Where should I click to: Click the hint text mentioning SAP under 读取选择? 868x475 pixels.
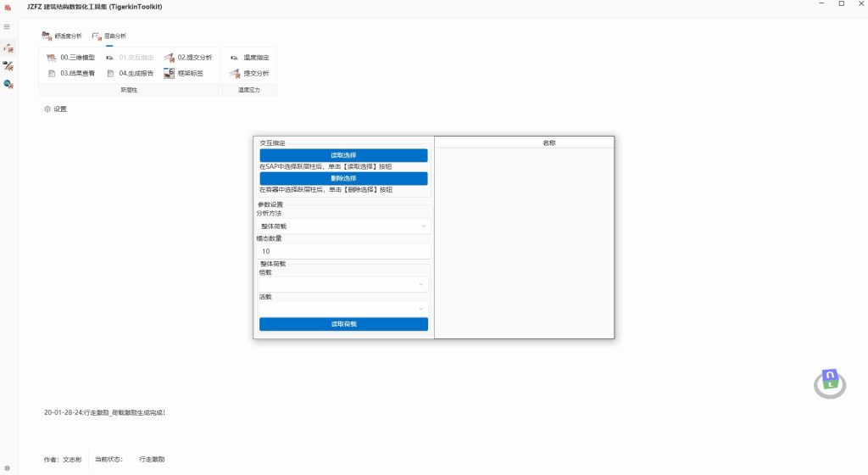point(325,166)
